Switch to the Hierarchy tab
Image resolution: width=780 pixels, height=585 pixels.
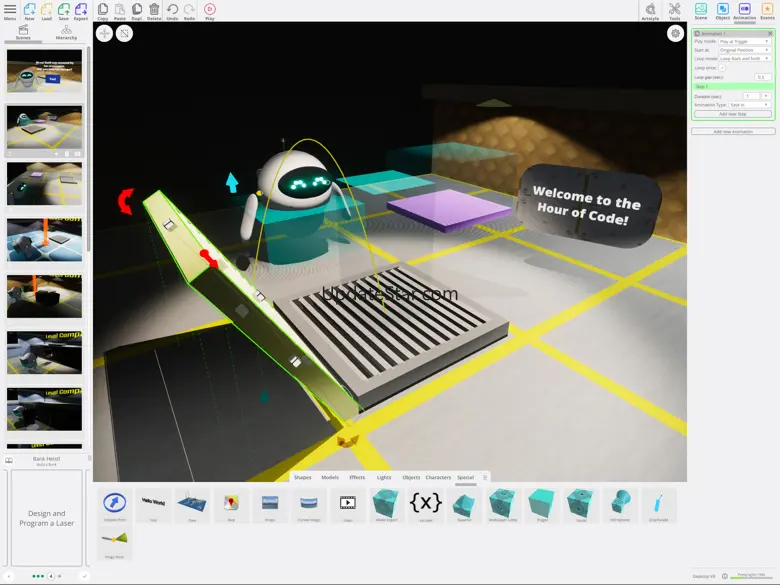[x=66, y=33]
